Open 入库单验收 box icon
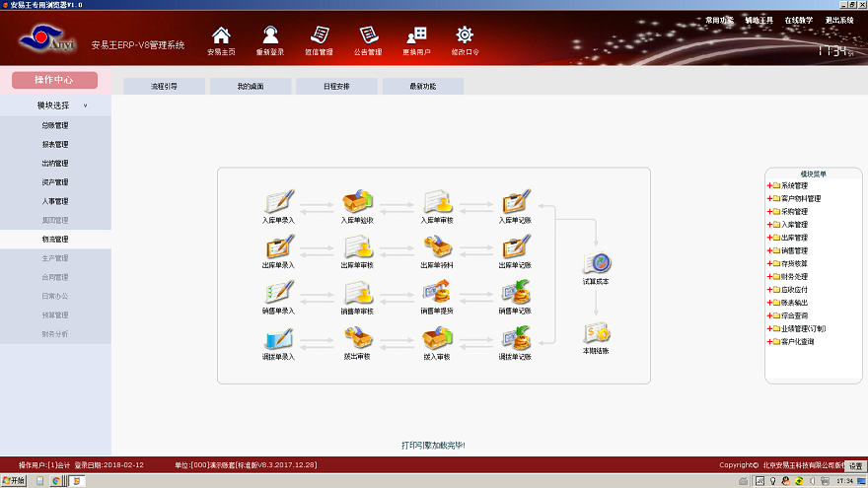Image resolution: width=868 pixels, height=488 pixels. click(357, 201)
